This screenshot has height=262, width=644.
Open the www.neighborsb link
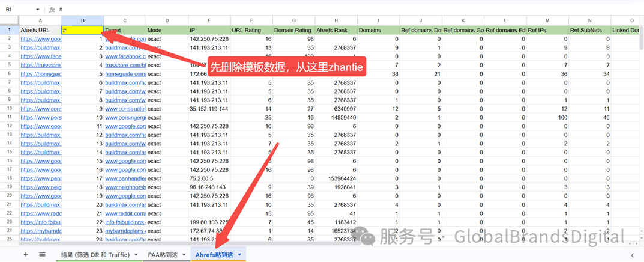click(x=125, y=187)
